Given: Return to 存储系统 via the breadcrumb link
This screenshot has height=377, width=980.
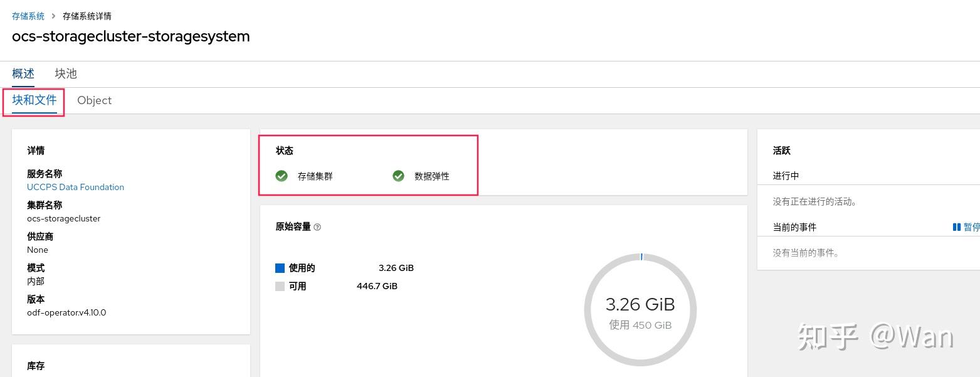Looking at the screenshot, I should pyautogui.click(x=28, y=16).
